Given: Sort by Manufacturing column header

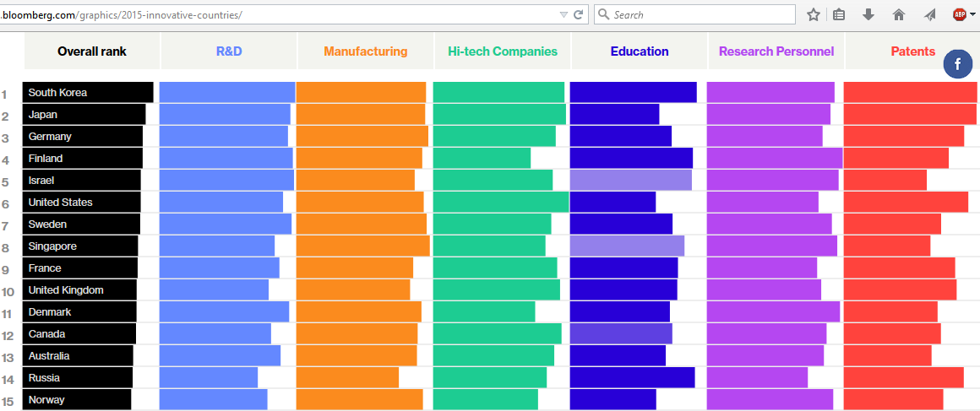Looking at the screenshot, I should coord(366,51).
